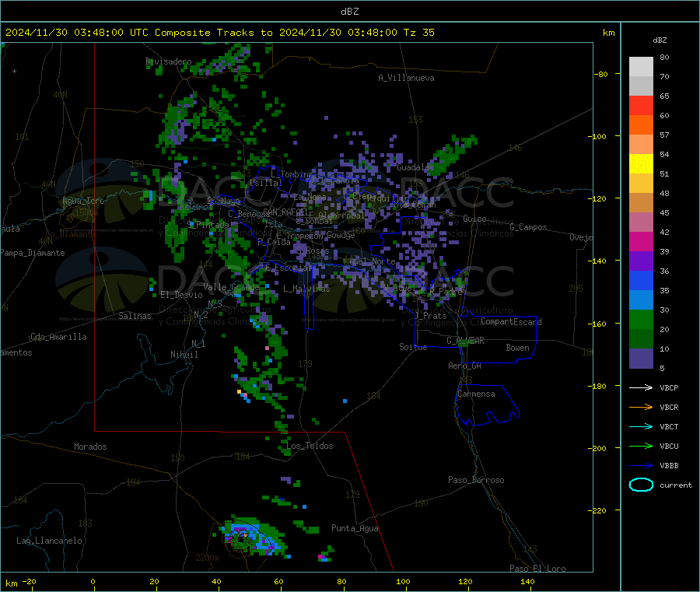The image size is (700, 592).
Task: Click the 'Goico' map label
Action: pyautogui.click(x=474, y=219)
